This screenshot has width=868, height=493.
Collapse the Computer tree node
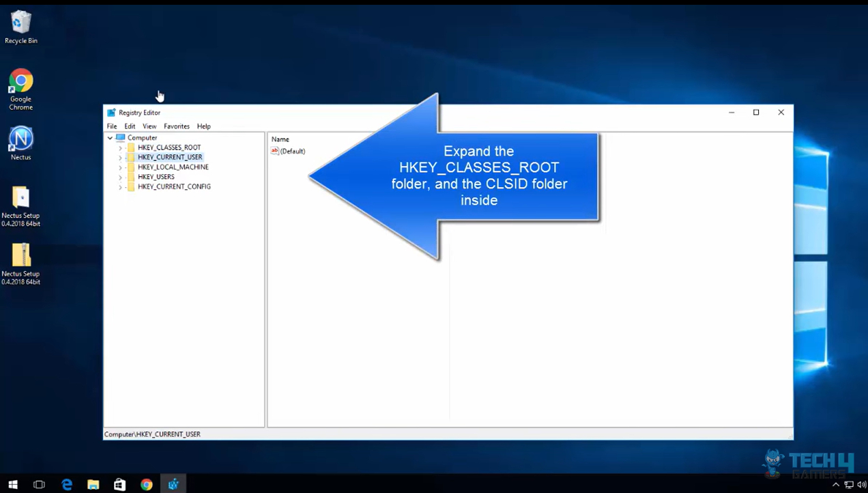coord(109,137)
